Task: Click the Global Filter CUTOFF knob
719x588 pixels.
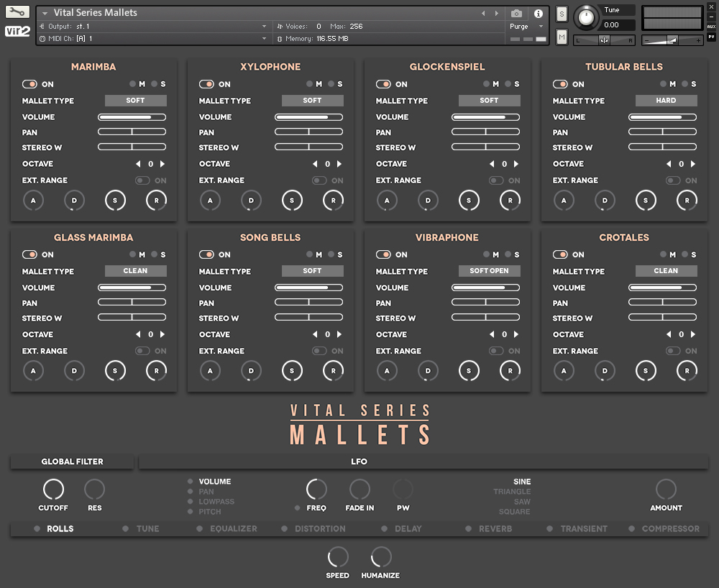Action: click(x=53, y=491)
